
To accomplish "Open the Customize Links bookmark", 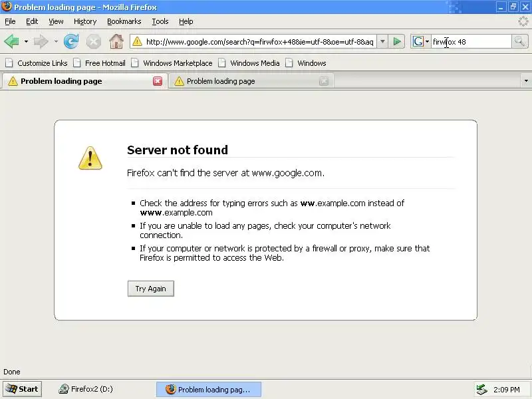I will pos(37,63).
